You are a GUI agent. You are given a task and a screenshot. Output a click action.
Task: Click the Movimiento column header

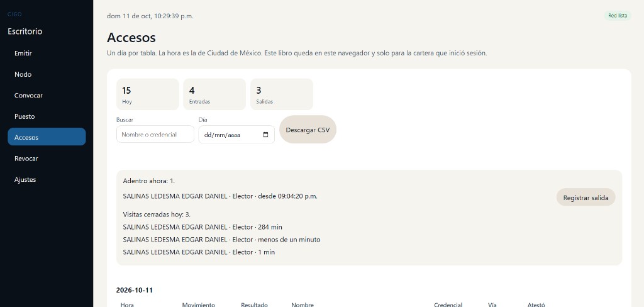pos(198,305)
